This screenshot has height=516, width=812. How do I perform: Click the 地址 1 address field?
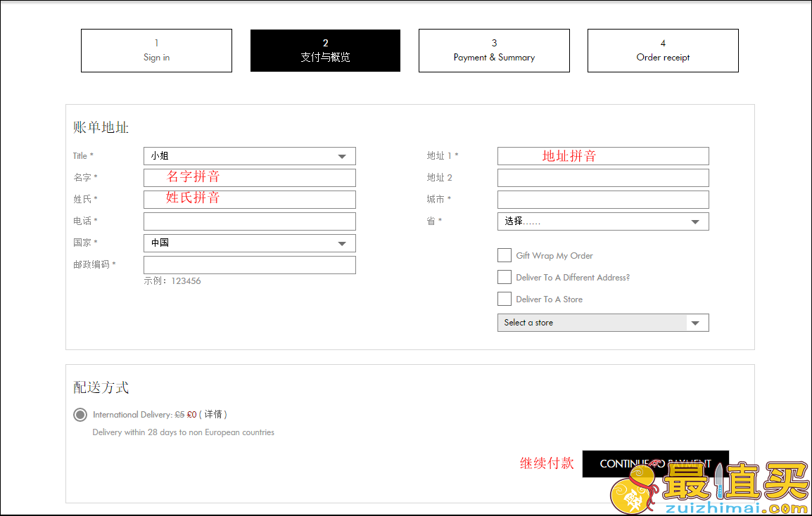click(603, 156)
